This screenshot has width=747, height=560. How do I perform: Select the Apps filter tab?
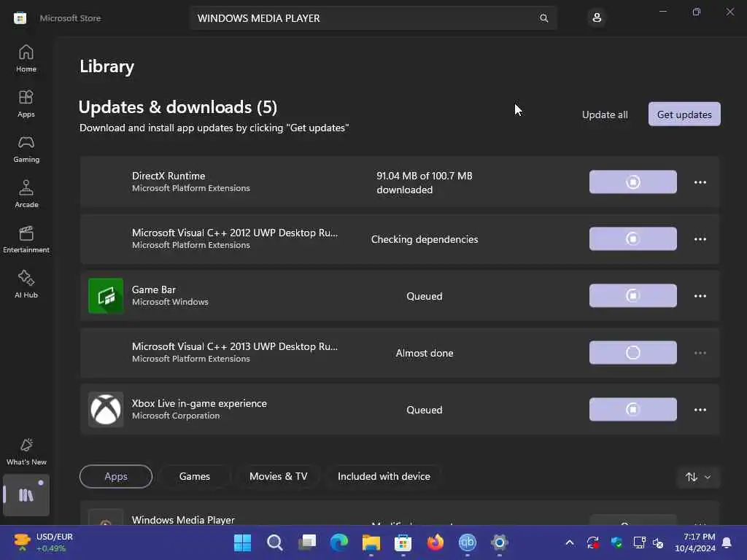click(116, 476)
